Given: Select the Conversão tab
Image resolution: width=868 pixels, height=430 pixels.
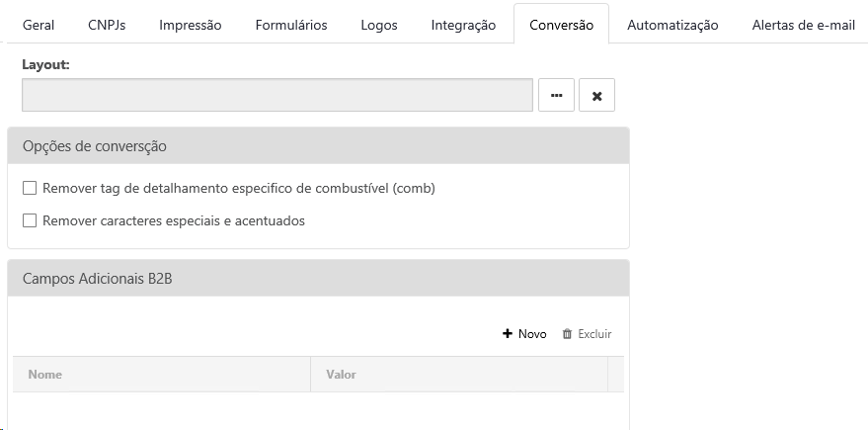Looking at the screenshot, I should coord(561,25).
